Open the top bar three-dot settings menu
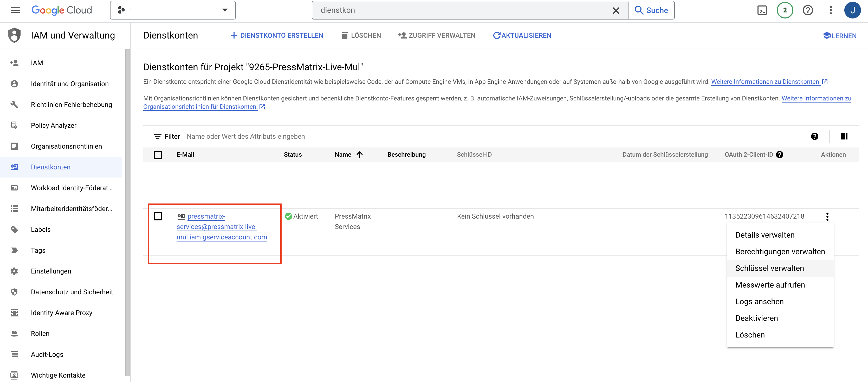The height and width of the screenshot is (382, 868). pos(831,10)
